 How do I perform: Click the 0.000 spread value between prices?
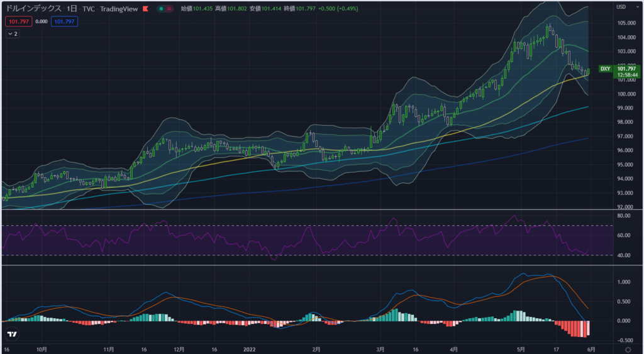42,21
